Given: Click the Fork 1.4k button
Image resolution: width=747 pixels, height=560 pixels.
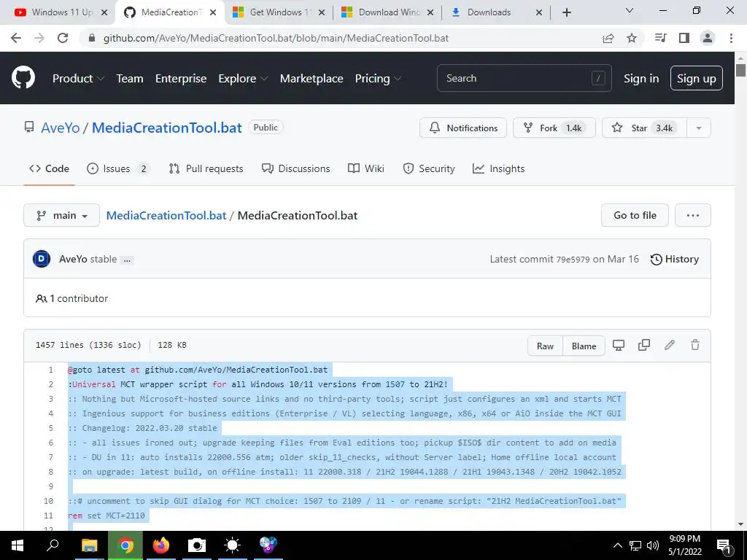Looking at the screenshot, I should coord(554,128).
